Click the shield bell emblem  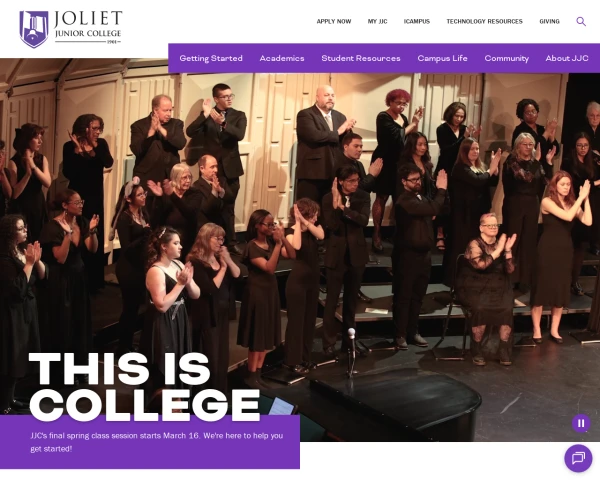click(34, 29)
